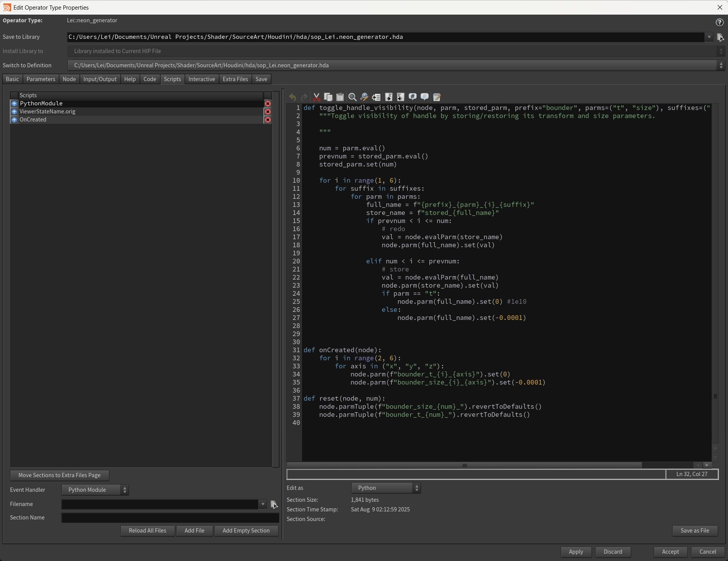The width and height of the screenshot is (728, 561).
Task: Click the Add File button
Action: 194,531
